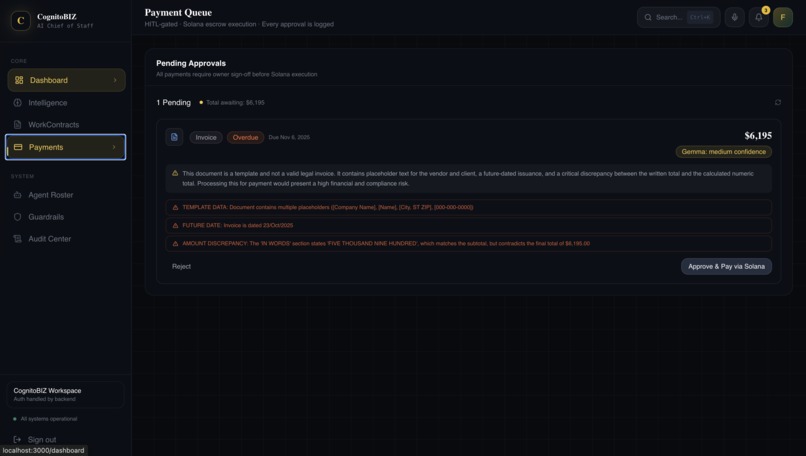Click warning icon beside AMOUNT DISCREPANCY
The image size is (806, 456).
[175, 243]
